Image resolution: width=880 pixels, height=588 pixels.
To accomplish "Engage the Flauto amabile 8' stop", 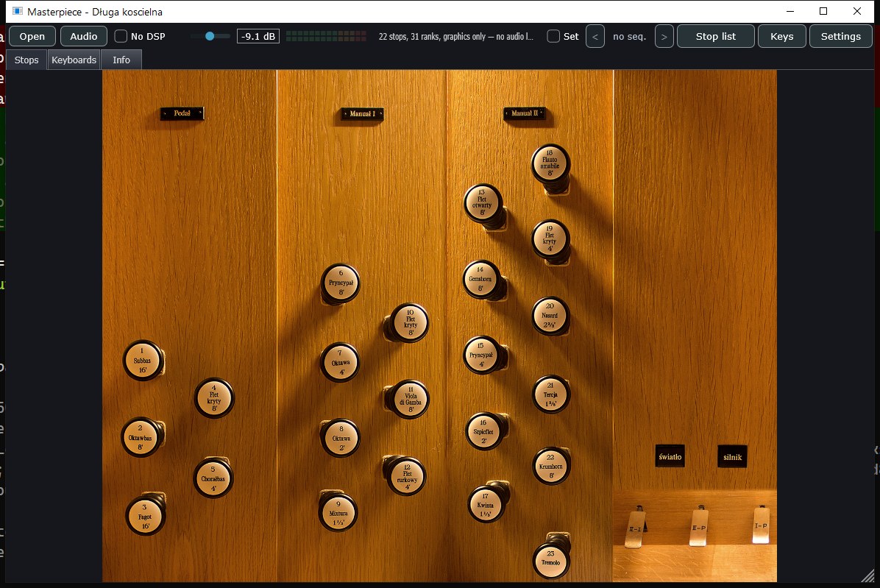I will [550, 164].
